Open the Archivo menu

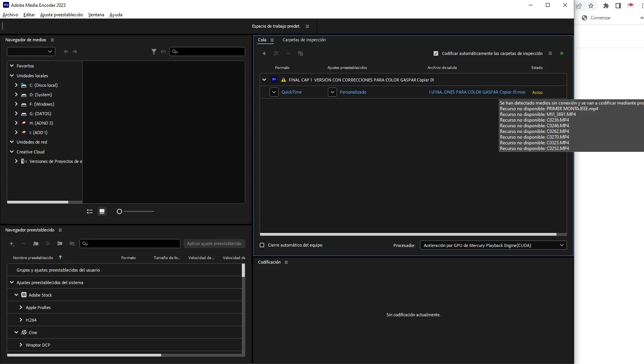click(x=10, y=15)
